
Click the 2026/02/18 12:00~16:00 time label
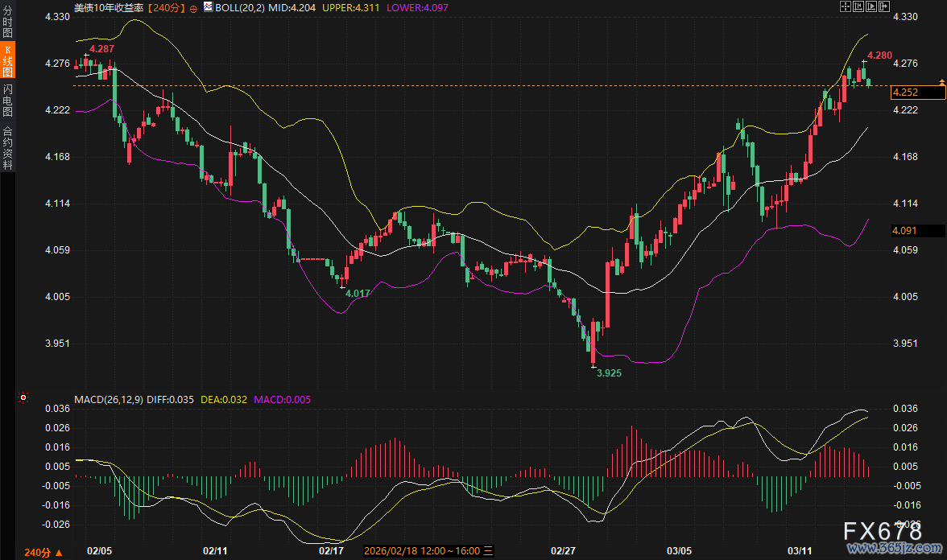point(422,550)
